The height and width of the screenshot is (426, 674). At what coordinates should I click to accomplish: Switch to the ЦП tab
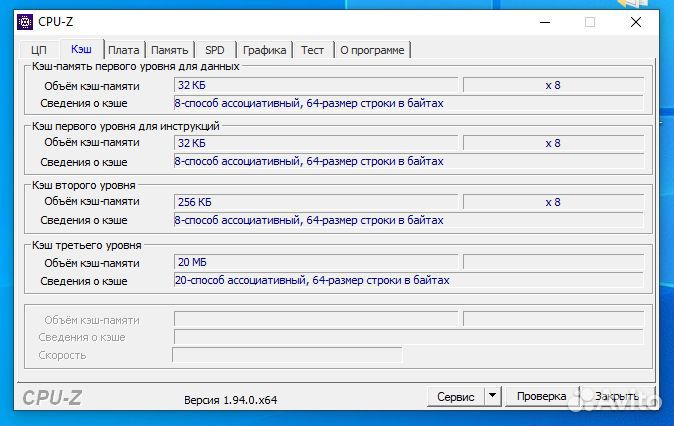tap(39, 50)
